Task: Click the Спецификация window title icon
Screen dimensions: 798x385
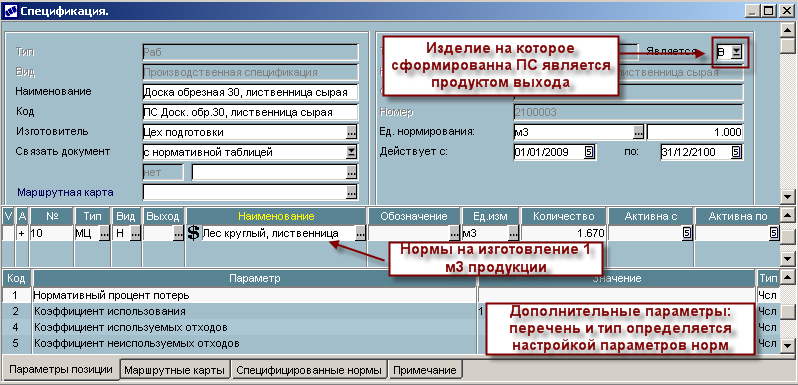Action: (10, 11)
